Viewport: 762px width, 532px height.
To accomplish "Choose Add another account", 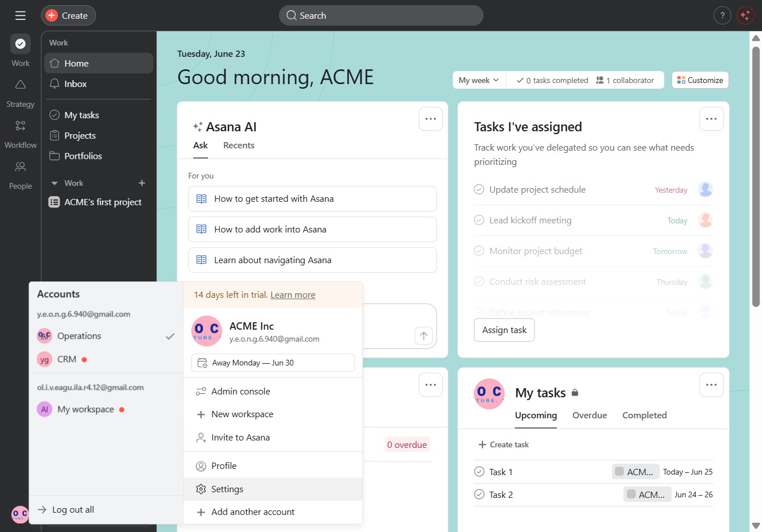I will pos(273,512).
